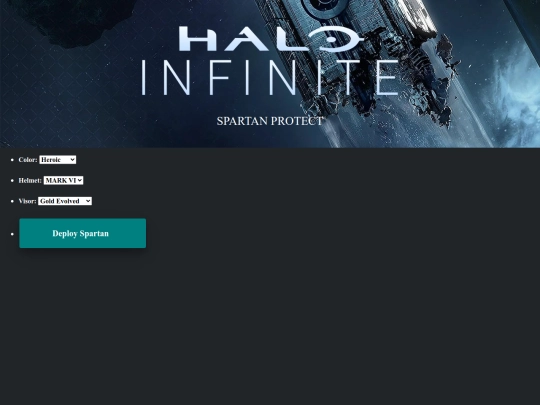The image size is (540, 405).
Task: Click the bullet marker beside Helmet
Action: (x=12, y=180)
